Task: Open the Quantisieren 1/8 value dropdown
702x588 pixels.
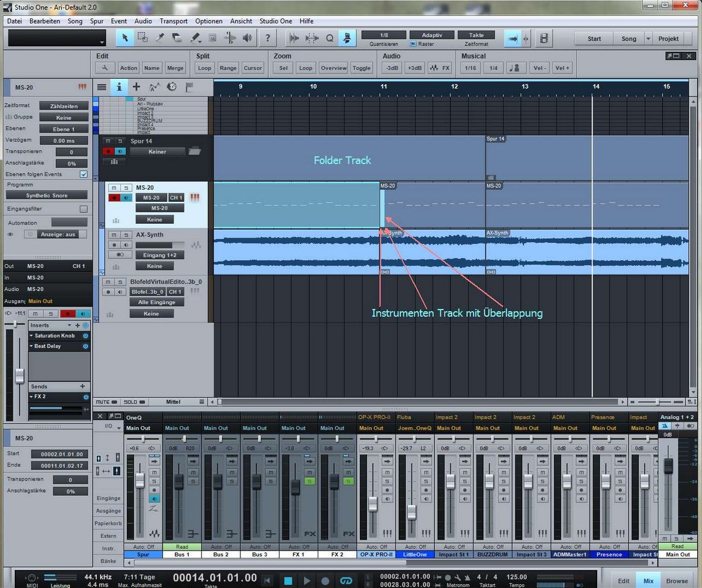Action: (384, 35)
